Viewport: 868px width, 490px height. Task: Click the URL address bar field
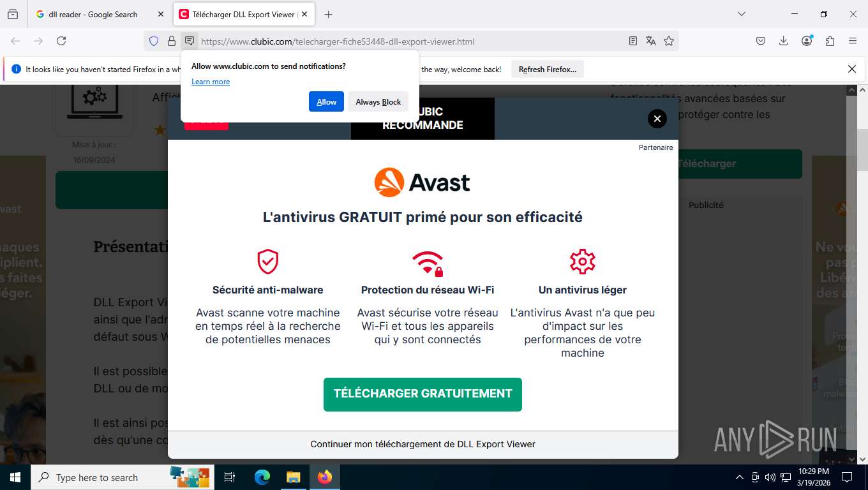point(412,41)
